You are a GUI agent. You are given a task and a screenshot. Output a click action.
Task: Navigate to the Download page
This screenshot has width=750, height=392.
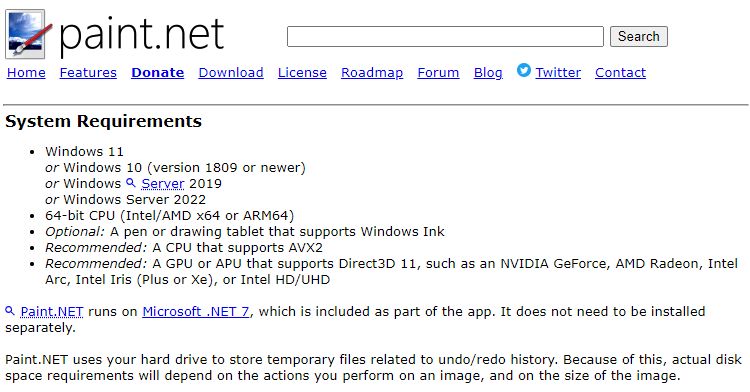pyautogui.click(x=231, y=73)
